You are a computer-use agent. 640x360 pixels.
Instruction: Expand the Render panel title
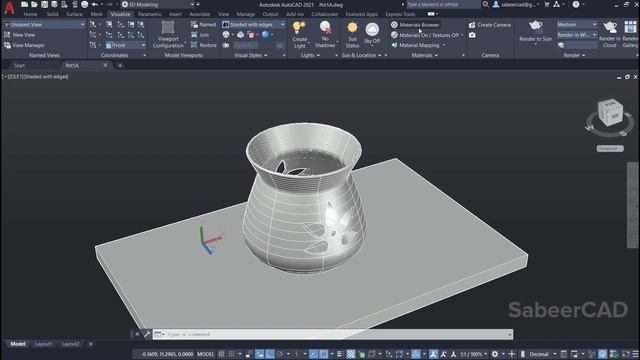click(x=574, y=55)
